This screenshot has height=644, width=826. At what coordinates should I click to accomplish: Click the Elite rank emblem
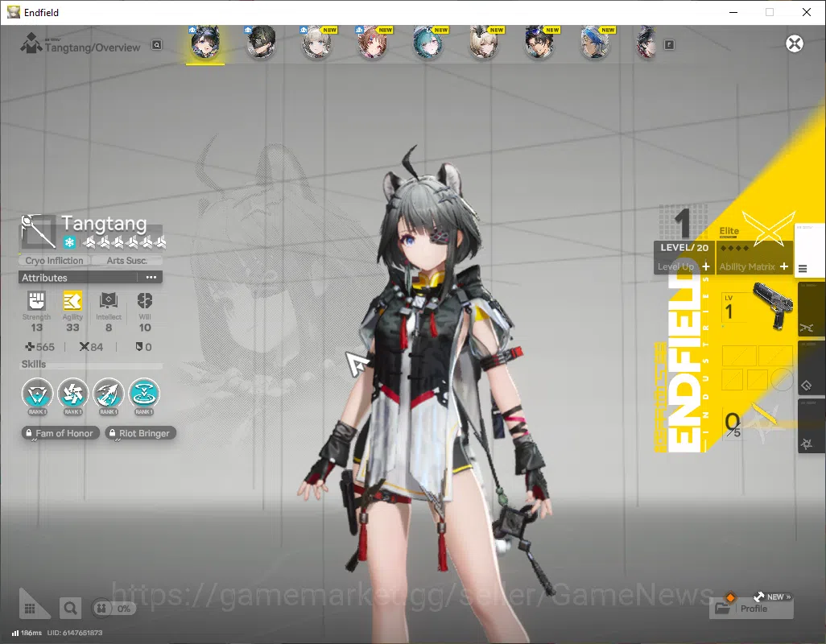(768, 228)
